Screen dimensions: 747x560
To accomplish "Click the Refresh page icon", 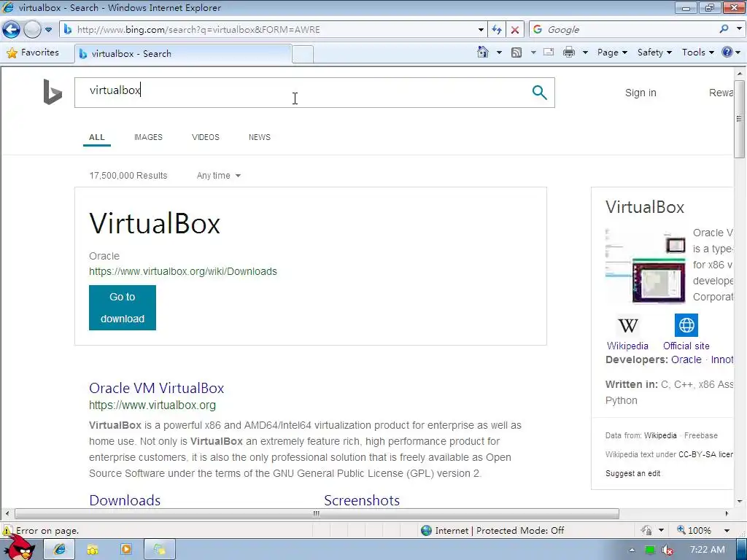I will pos(497,29).
